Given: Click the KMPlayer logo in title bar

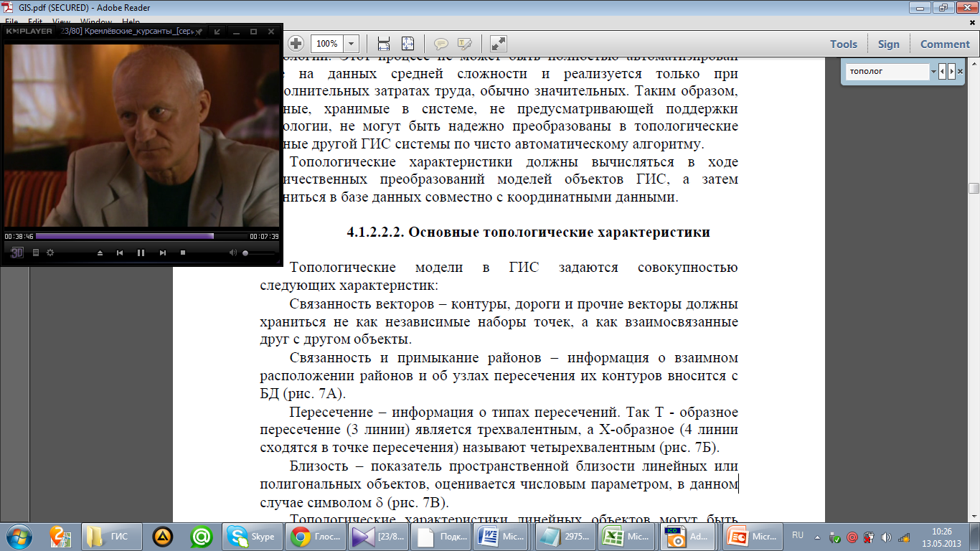Looking at the screenshot, I should pos(29,32).
